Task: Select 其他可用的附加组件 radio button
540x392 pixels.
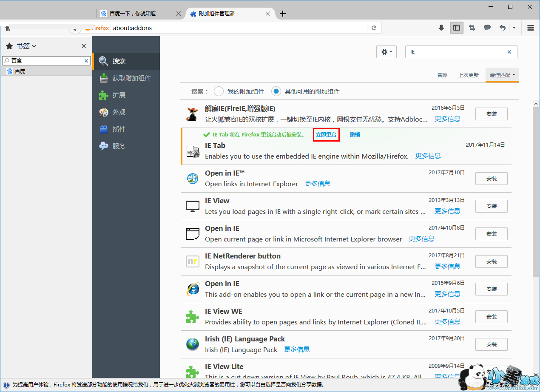Action: tap(276, 91)
